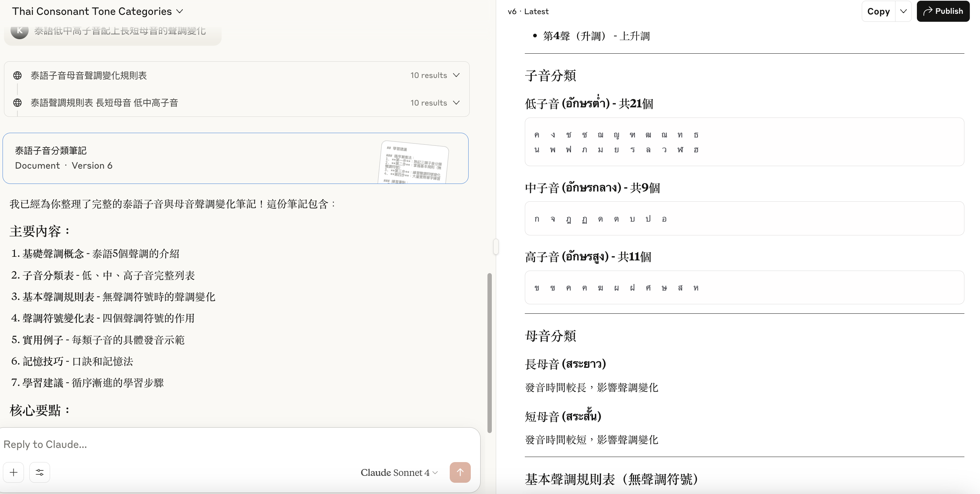
Task: Click the v6 · Latest version label
Action: pos(528,11)
